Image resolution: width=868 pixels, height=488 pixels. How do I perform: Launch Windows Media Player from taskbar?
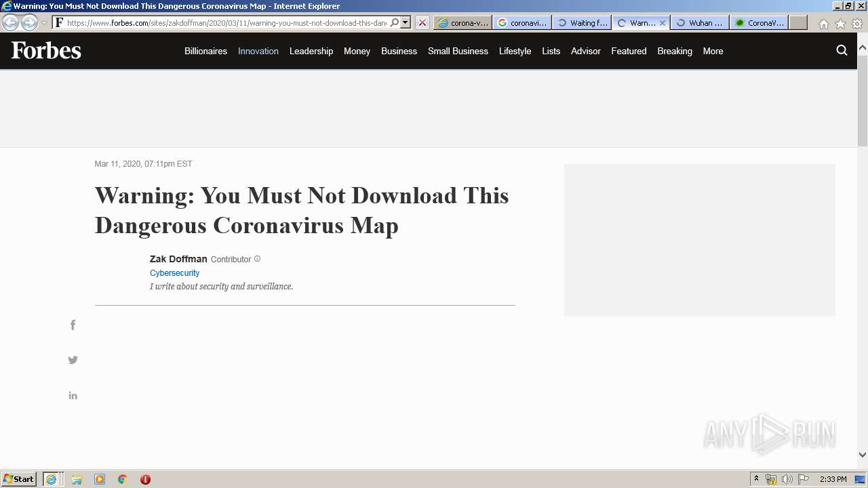tap(100, 479)
